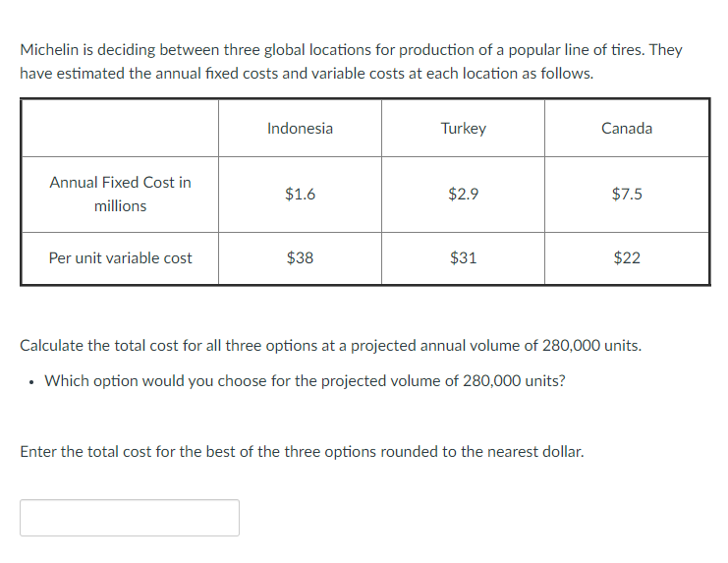
Task: Click the Annual Fixed Cost in millions label
Action: [120, 194]
